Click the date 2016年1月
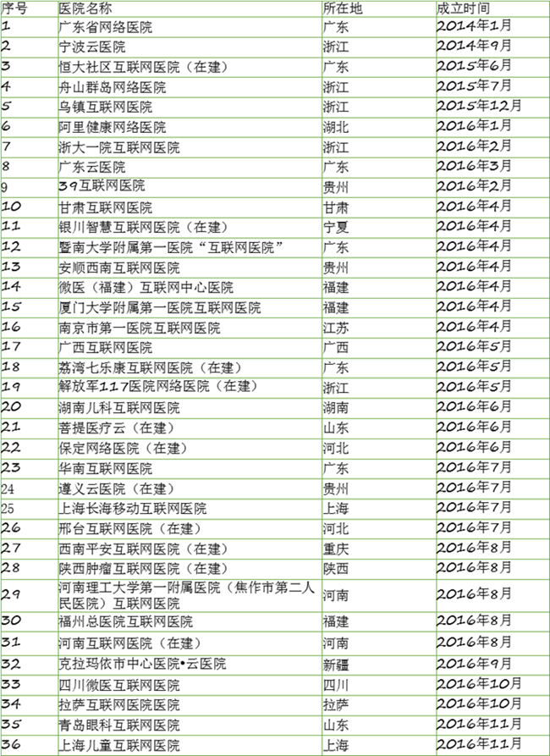Viewport: 550px width, 756px height. point(474,126)
